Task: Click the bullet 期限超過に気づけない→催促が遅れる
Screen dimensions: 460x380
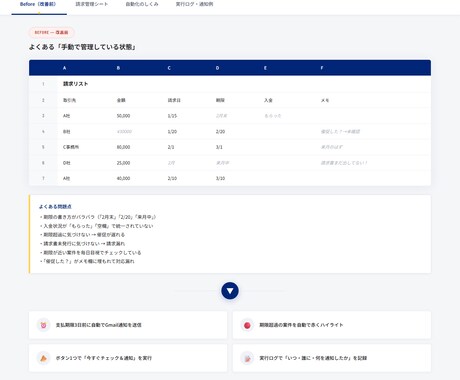Action: point(82,235)
